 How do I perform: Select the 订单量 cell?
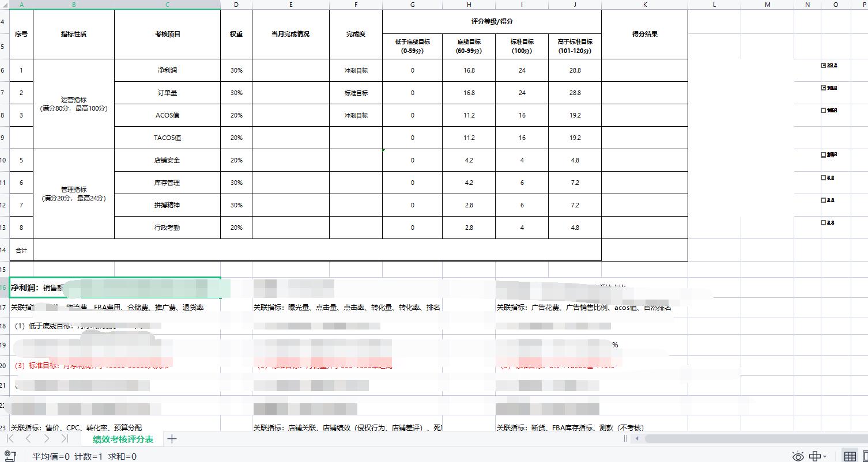pos(167,93)
